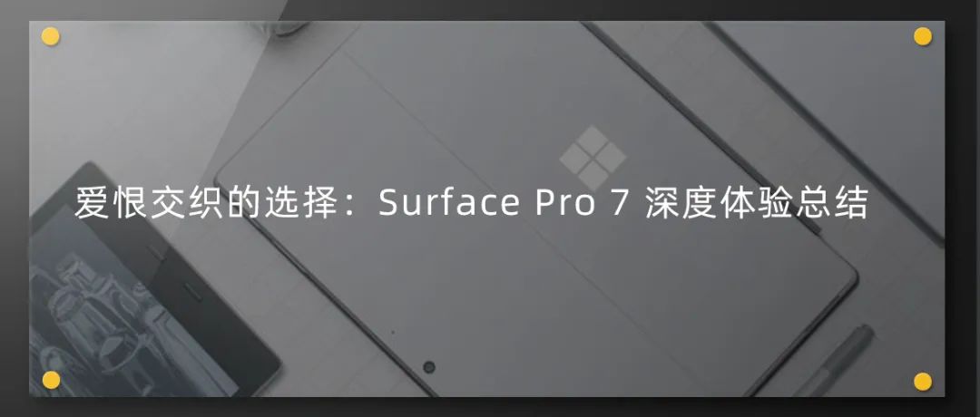The width and height of the screenshot is (980, 417).
Task: Click the yellow dot over the upper-right device
Action: 923,36
